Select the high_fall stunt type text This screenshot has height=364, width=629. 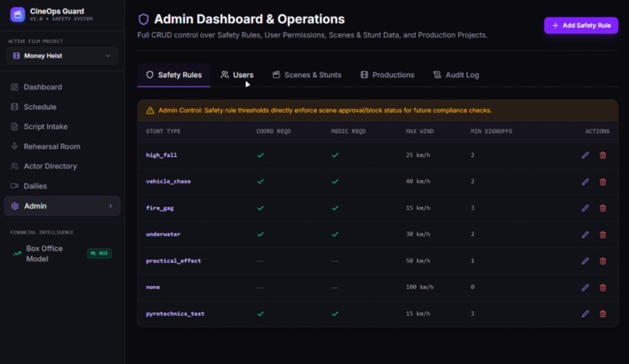coord(162,155)
